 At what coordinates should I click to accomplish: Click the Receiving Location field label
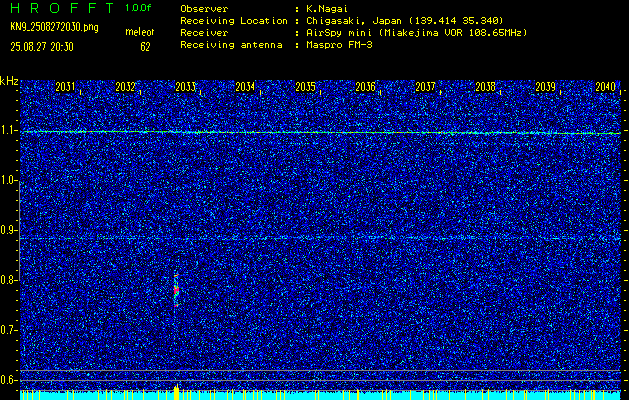234,21
